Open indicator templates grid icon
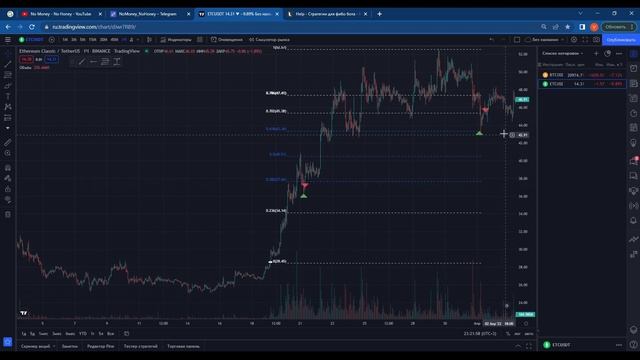The height and width of the screenshot is (360, 640). (200, 40)
